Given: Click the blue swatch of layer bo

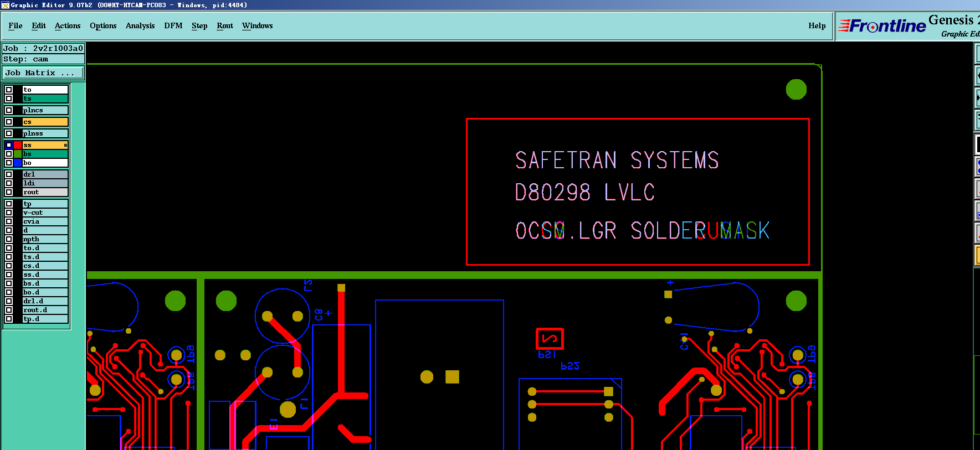Looking at the screenshot, I should [x=18, y=163].
